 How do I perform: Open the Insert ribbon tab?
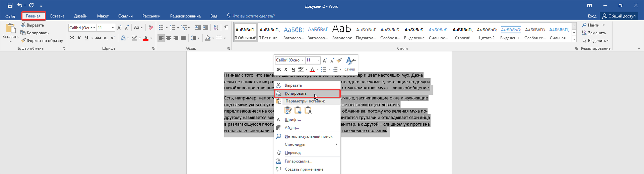point(57,16)
